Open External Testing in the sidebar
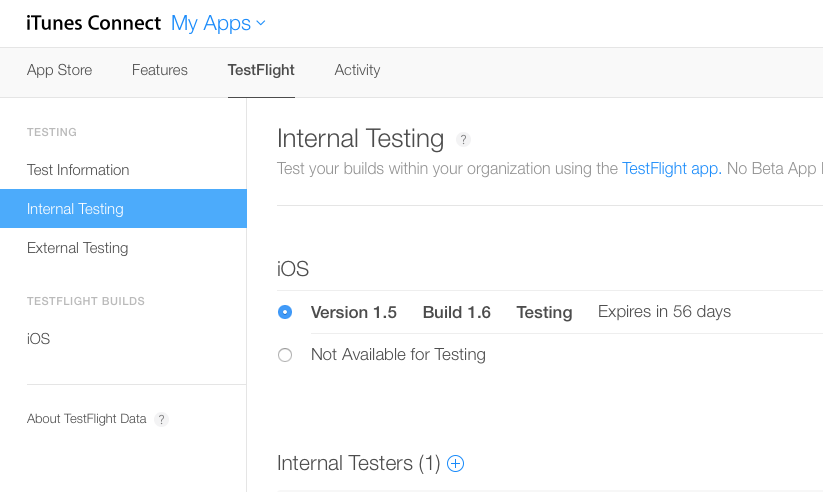 (77, 248)
